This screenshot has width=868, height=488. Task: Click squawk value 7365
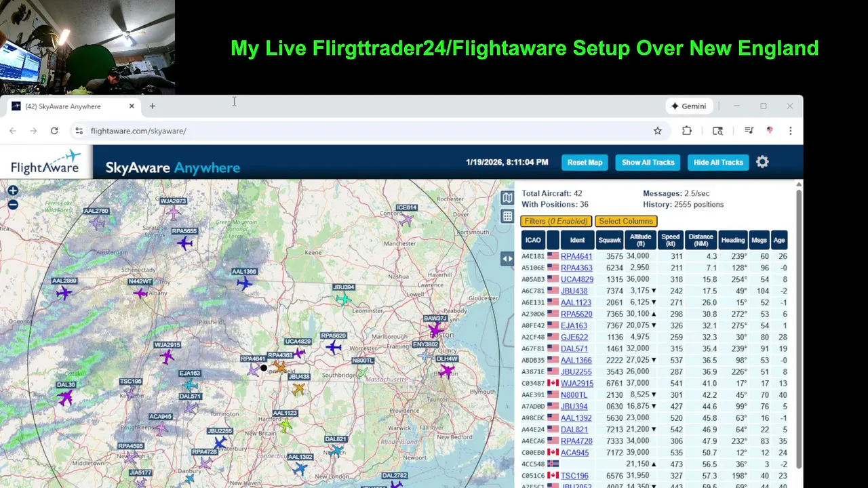pyautogui.click(x=614, y=314)
